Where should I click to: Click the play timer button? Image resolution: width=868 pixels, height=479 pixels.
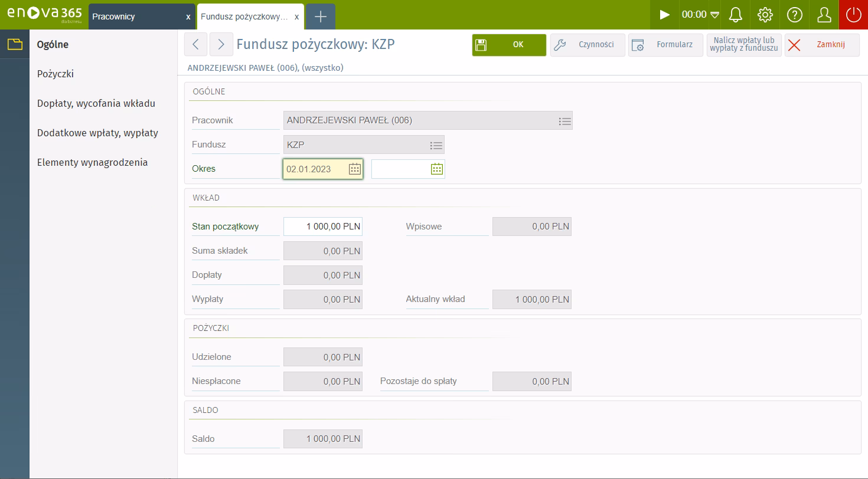coord(664,15)
